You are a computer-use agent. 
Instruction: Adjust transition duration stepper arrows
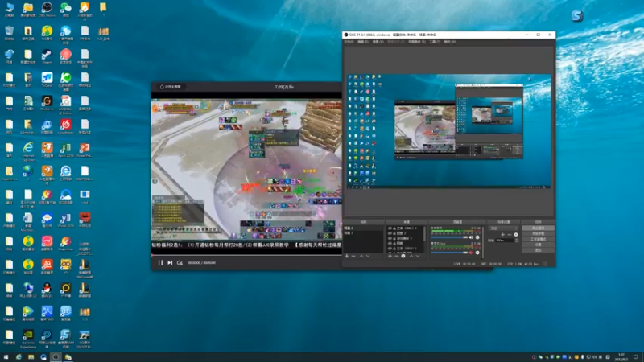click(x=516, y=240)
